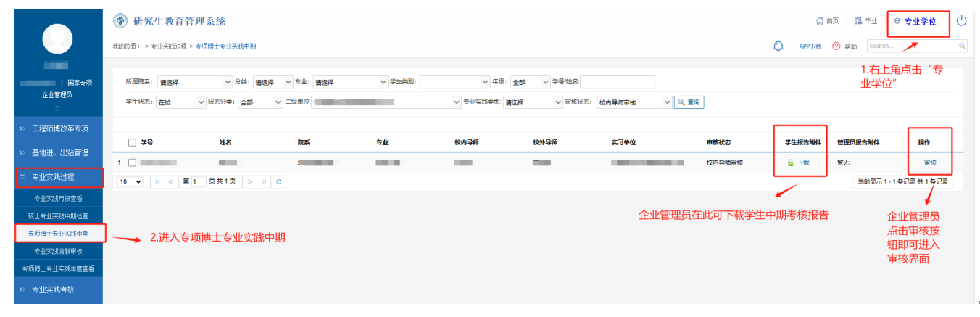Click the user avatar picture
The width and height of the screenshot is (980, 317).
[x=57, y=39]
